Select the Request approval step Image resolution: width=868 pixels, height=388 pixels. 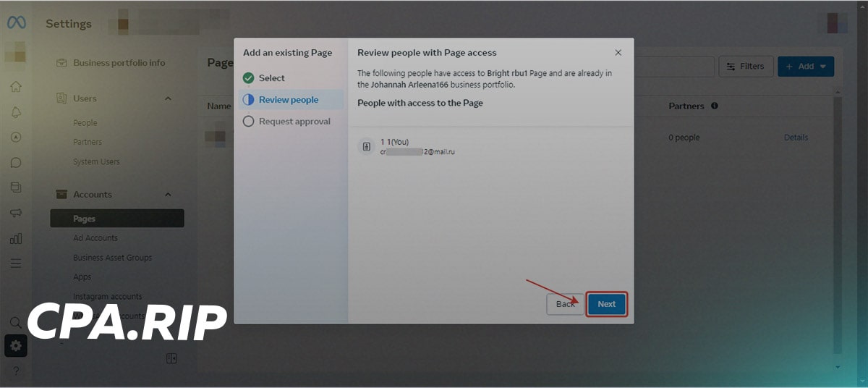292,122
